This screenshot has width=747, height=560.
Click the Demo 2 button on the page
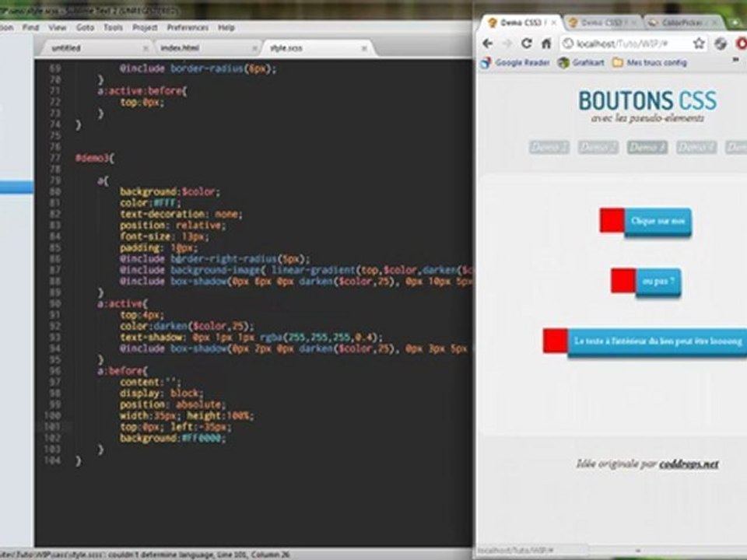598,147
